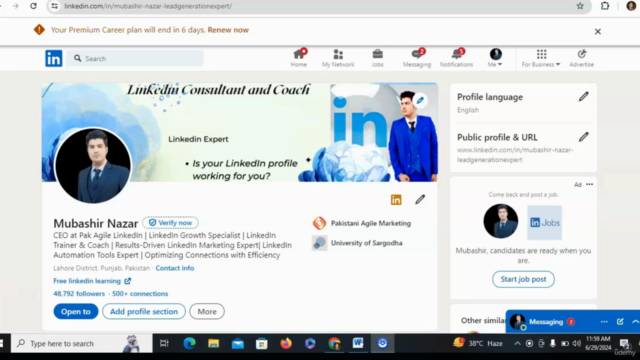Open Mail app from taskbar
The width and height of the screenshot is (640, 360).
tap(238, 343)
